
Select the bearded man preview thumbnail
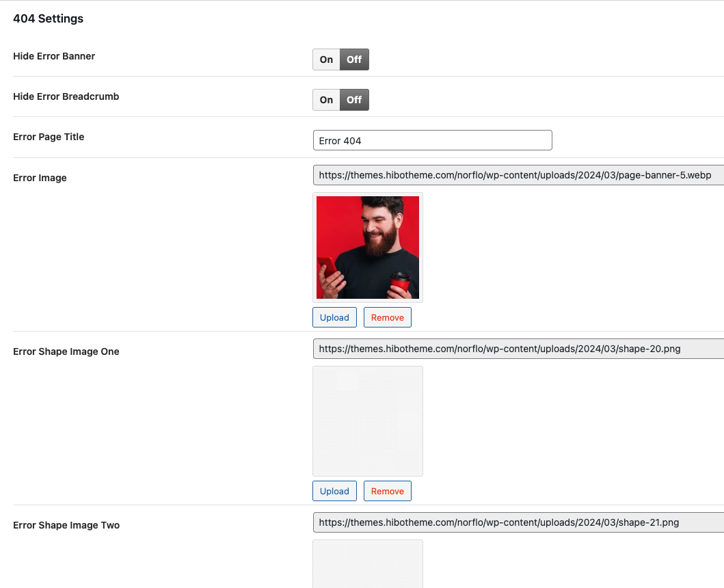368,248
